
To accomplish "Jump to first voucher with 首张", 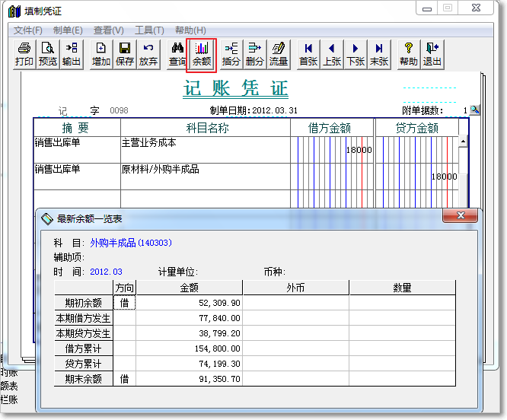I will (x=308, y=54).
